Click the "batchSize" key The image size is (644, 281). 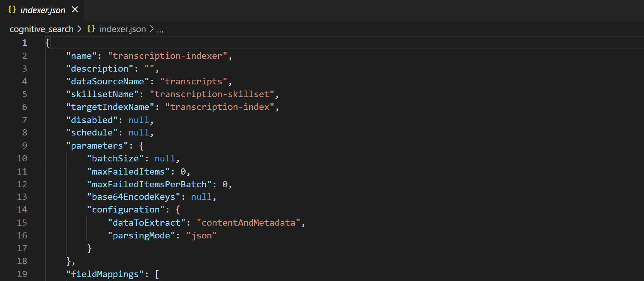click(115, 158)
